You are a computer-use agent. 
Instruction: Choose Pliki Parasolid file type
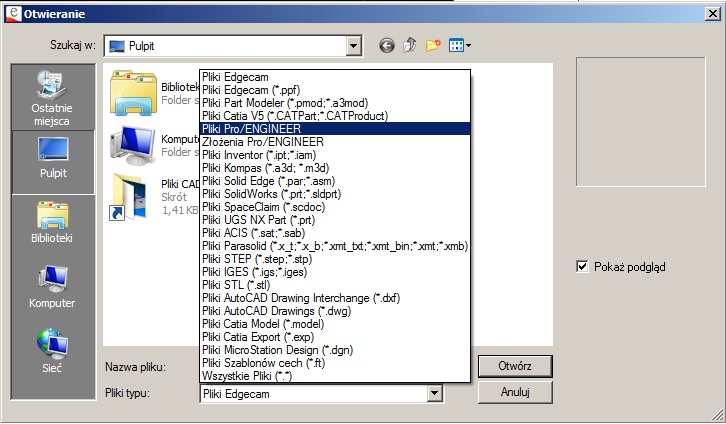click(x=335, y=246)
